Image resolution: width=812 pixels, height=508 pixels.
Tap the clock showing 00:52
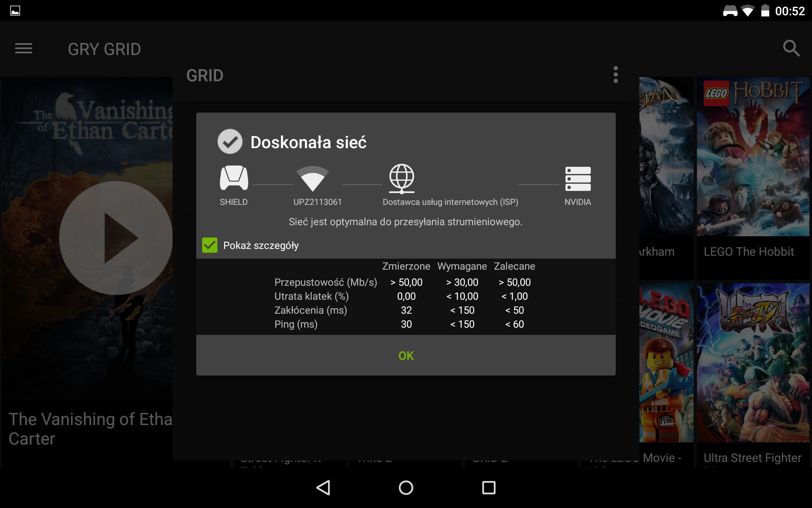pos(790,11)
